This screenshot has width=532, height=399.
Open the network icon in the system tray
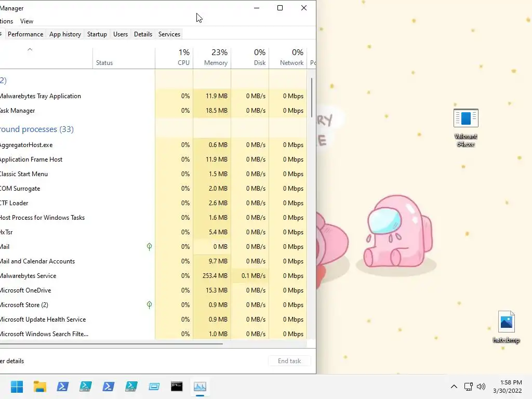[x=468, y=387]
